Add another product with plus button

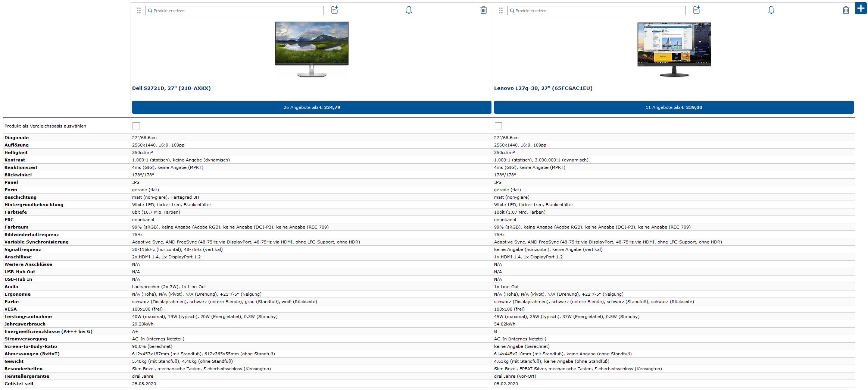coord(861,8)
